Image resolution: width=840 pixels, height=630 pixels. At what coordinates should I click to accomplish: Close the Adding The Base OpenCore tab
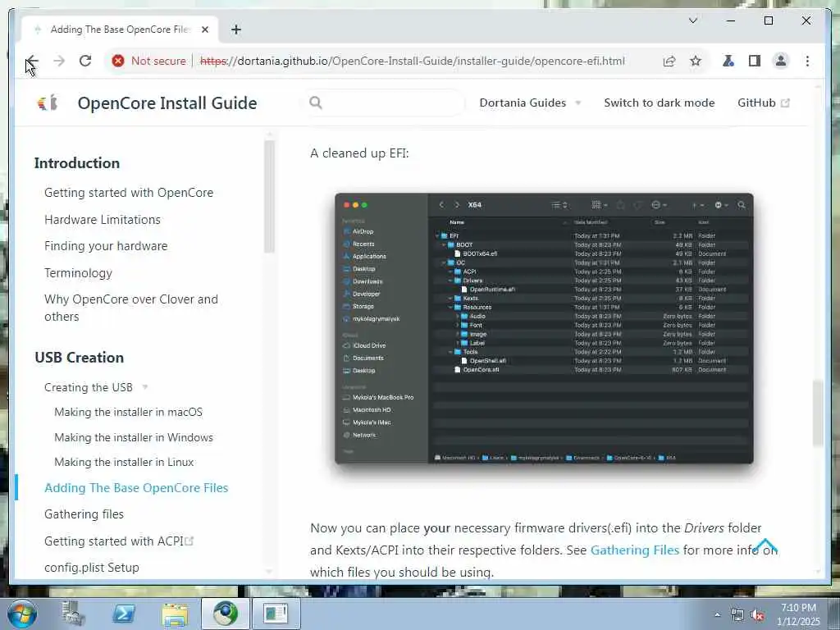(x=204, y=30)
